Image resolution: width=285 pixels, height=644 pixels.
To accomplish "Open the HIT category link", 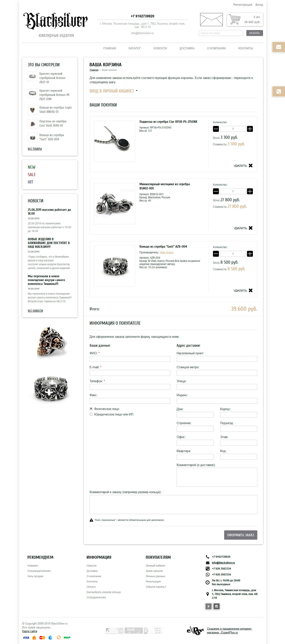I will pyautogui.click(x=30, y=182).
